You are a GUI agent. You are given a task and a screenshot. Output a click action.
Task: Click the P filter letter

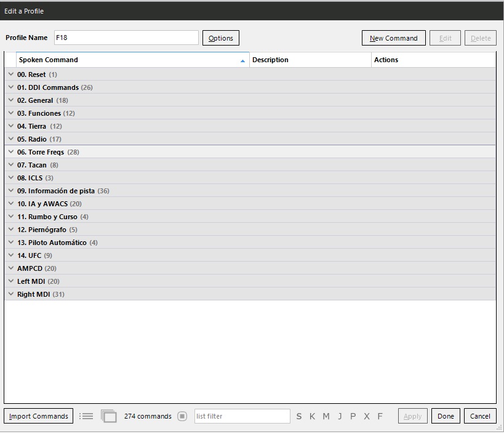coord(353,417)
